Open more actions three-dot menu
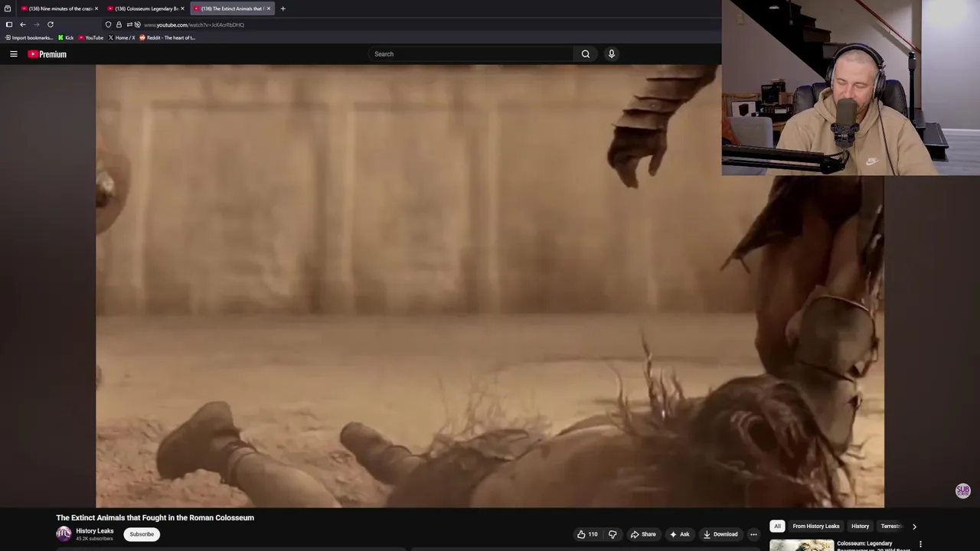The height and width of the screenshot is (551, 980). point(753,534)
